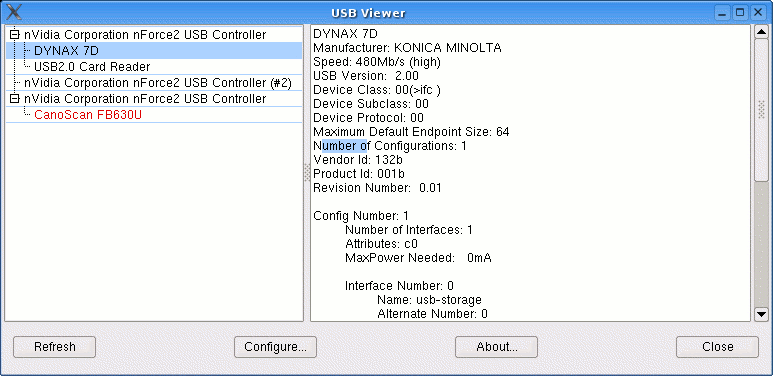Click 'Number of Interfaces: 1' line
Viewport: 773px width, 376px height.
[x=409, y=230]
